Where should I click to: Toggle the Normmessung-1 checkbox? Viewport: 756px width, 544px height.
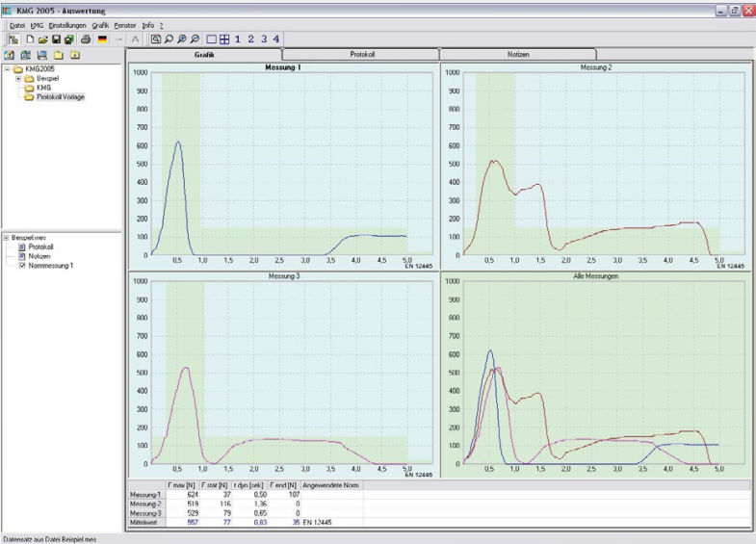[22, 265]
